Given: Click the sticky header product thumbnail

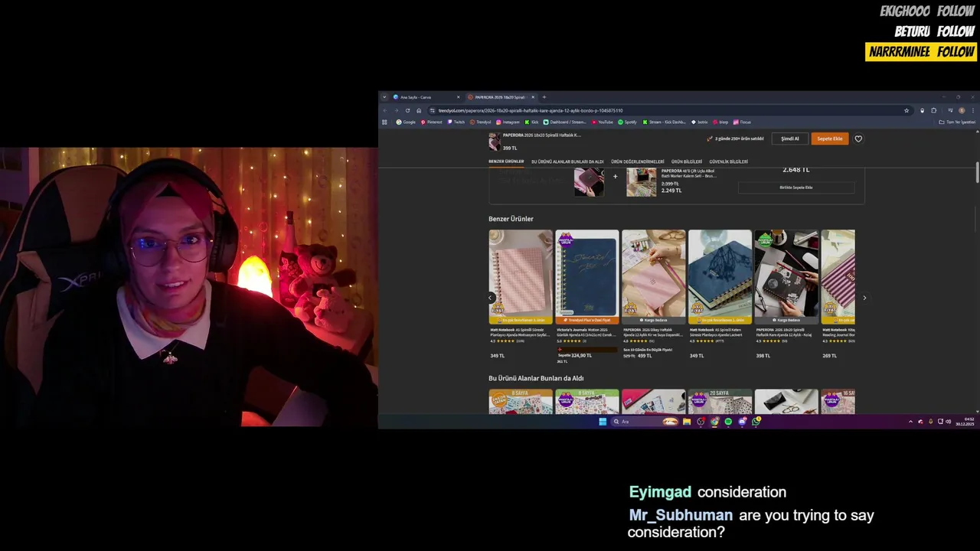Looking at the screenshot, I should point(495,142).
